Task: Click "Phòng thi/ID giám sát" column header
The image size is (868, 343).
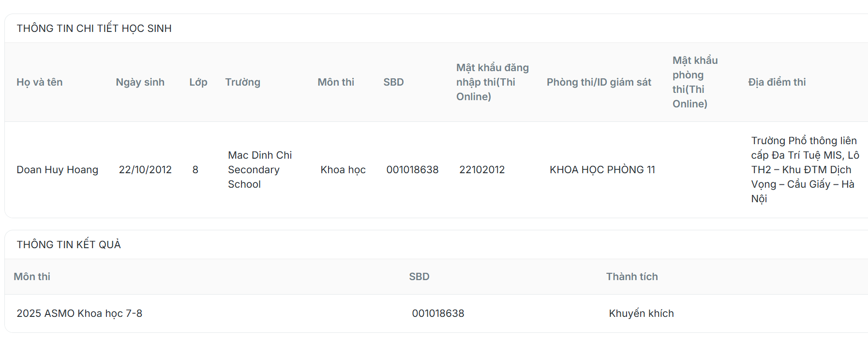Action: [x=599, y=82]
